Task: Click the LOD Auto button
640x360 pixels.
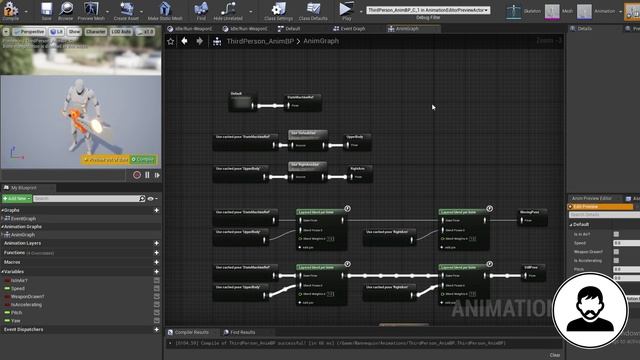Action: pyautogui.click(x=121, y=31)
